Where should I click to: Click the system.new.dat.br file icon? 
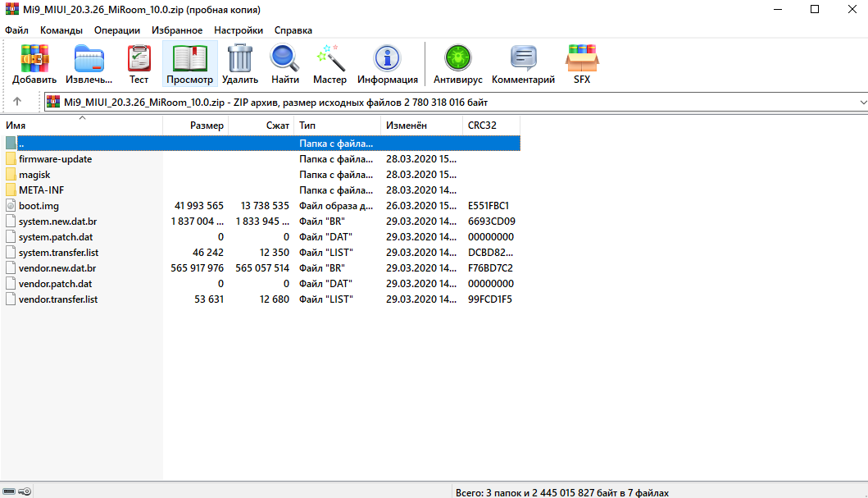11,221
